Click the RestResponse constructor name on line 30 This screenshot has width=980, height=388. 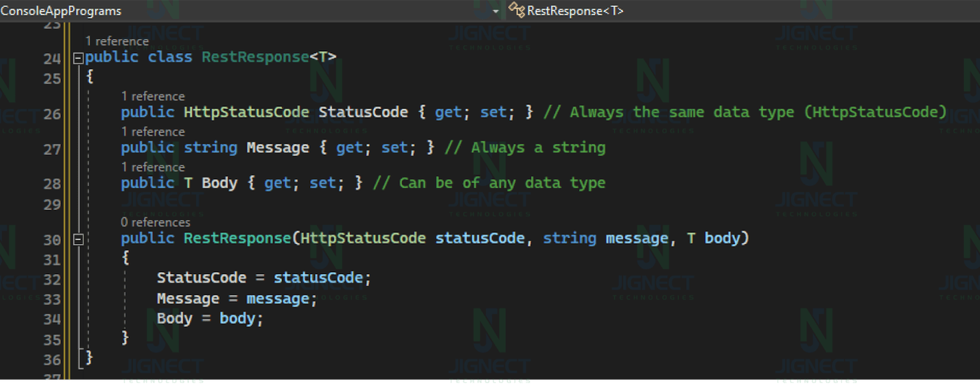click(238, 238)
